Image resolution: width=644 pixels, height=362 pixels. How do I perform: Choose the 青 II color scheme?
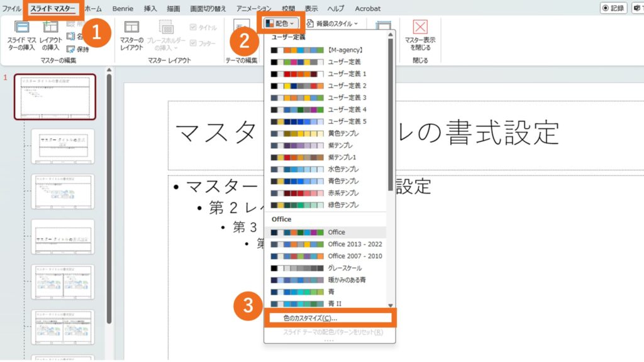click(x=326, y=304)
